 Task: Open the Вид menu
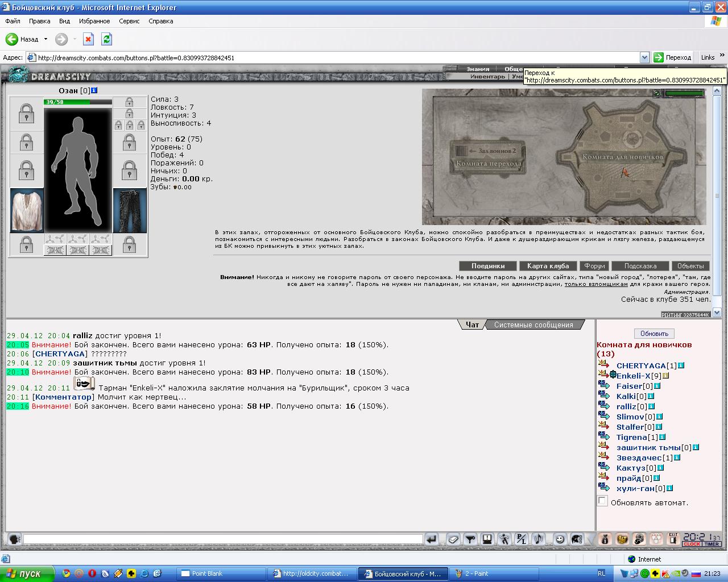pos(64,21)
